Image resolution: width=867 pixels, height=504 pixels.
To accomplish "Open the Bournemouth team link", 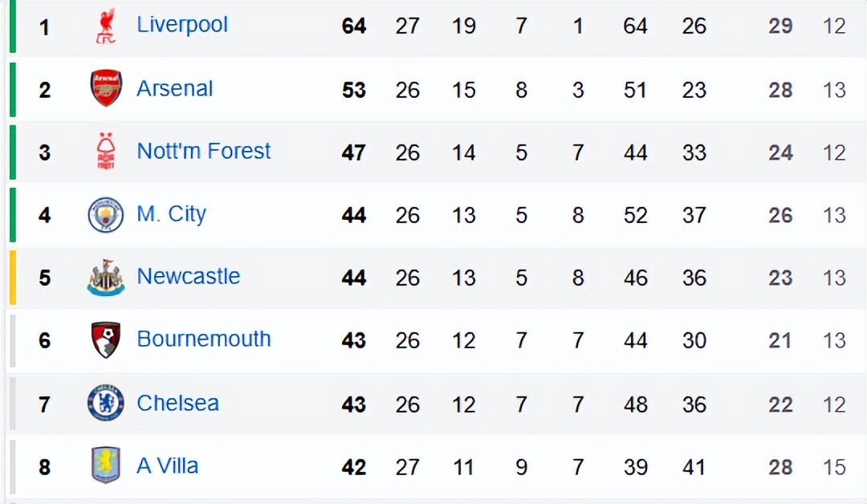I will (x=204, y=339).
